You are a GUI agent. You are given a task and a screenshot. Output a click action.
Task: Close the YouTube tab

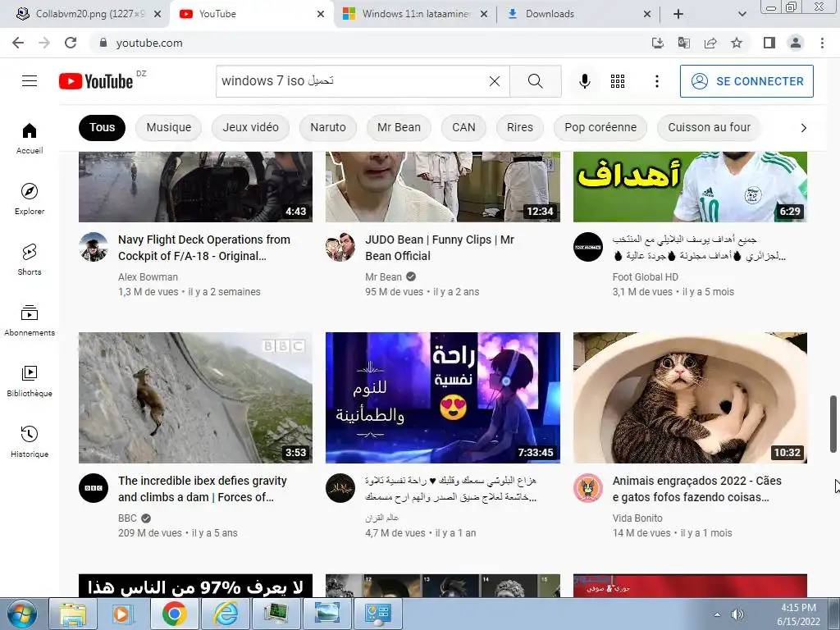(x=321, y=14)
